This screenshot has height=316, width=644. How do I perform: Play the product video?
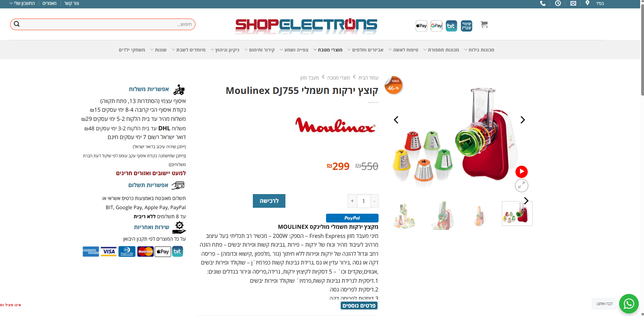click(521, 172)
